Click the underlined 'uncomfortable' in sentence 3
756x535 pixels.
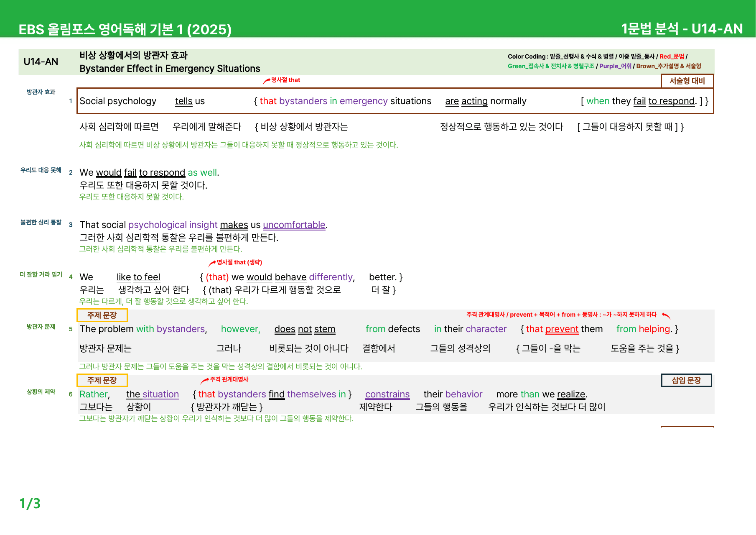(294, 225)
